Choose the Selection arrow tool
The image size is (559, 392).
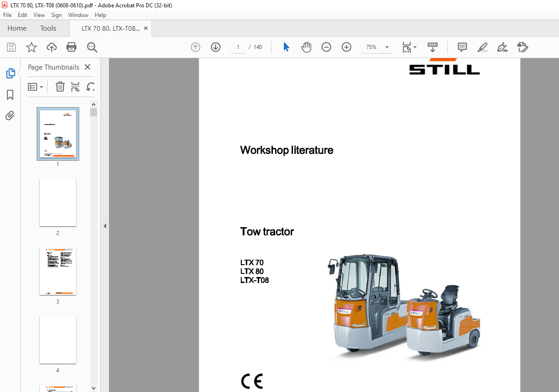pyautogui.click(x=286, y=47)
